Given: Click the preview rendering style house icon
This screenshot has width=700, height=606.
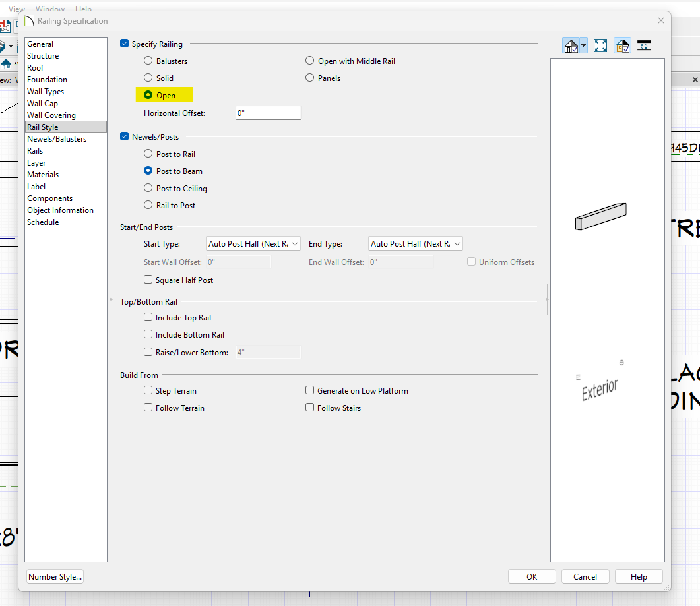Looking at the screenshot, I should tap(571, 45).
